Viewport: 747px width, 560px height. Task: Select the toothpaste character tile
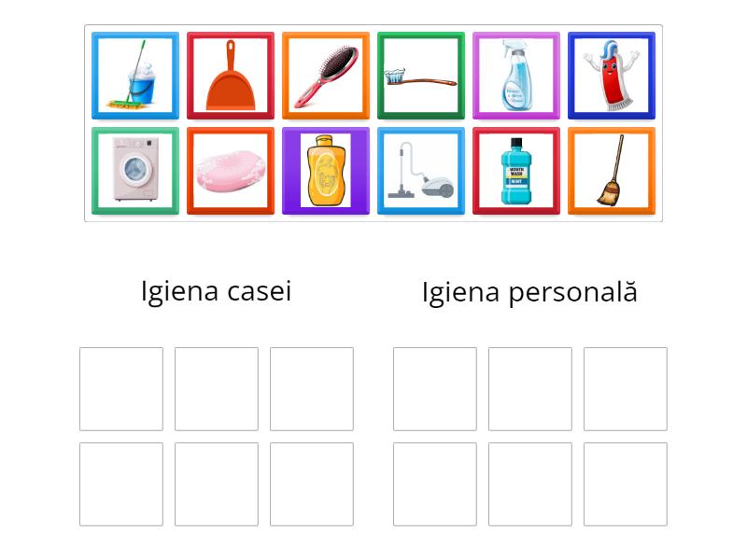612,76
